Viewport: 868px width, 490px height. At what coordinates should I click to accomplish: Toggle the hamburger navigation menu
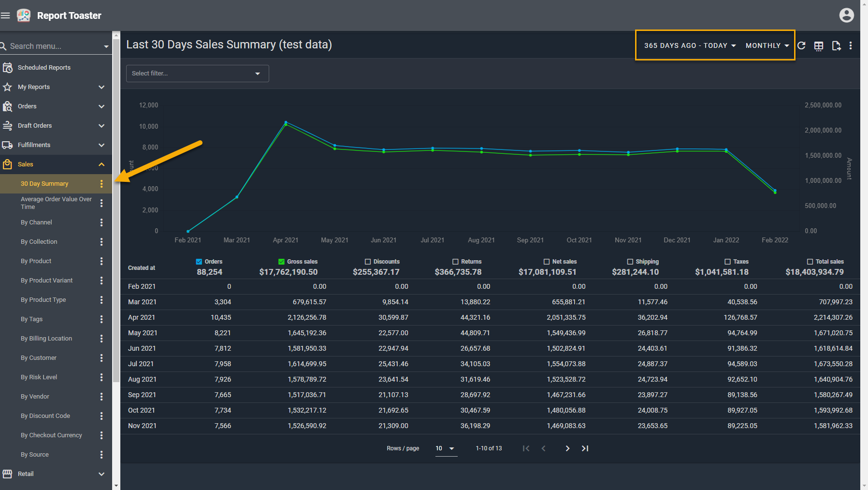tap(5, 15)
